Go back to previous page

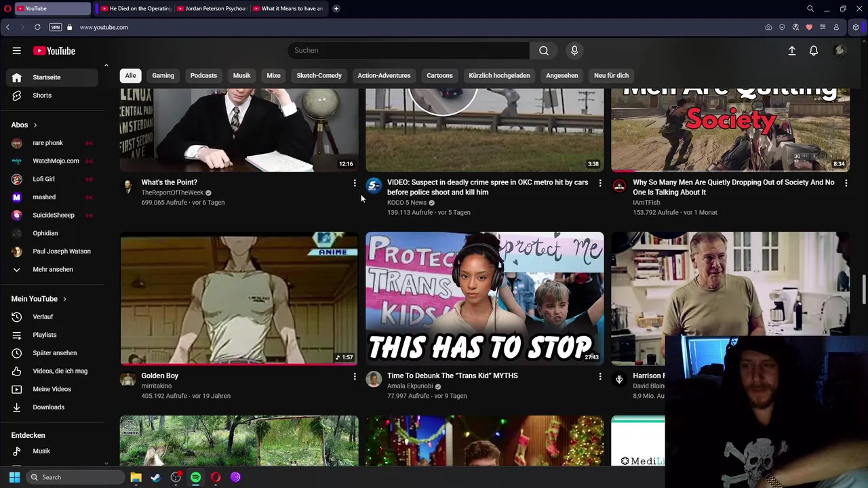tap(7, 27)
